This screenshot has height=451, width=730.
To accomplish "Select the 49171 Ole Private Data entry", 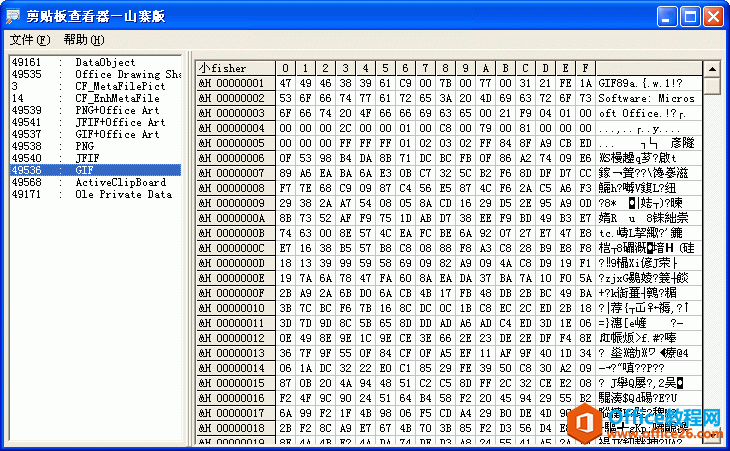I will click(x=95, y=195).
